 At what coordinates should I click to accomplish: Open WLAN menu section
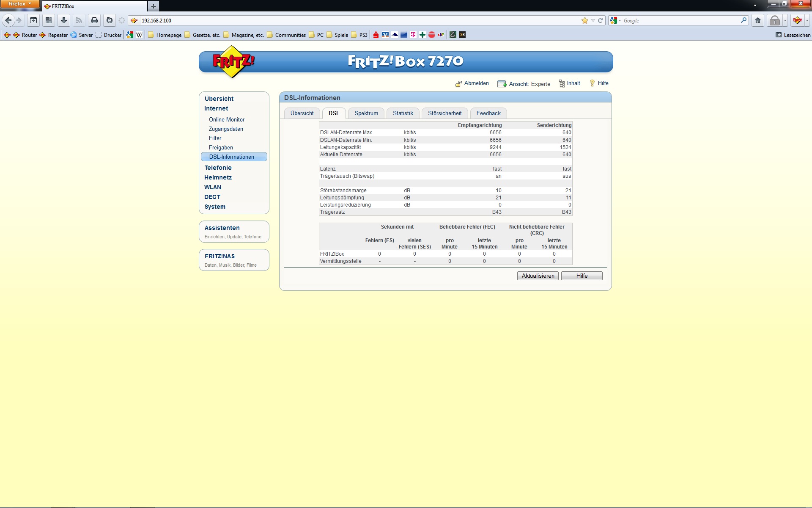pyautogui.click(x=213, y=187)
